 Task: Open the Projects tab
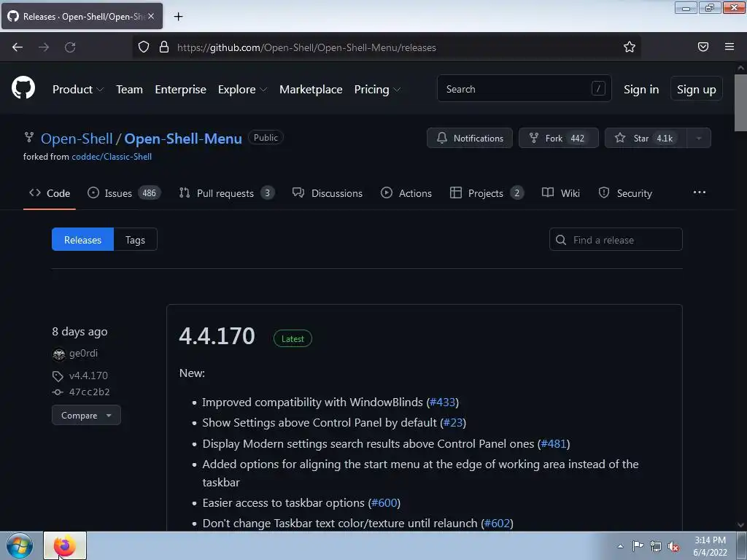[487, 192]
